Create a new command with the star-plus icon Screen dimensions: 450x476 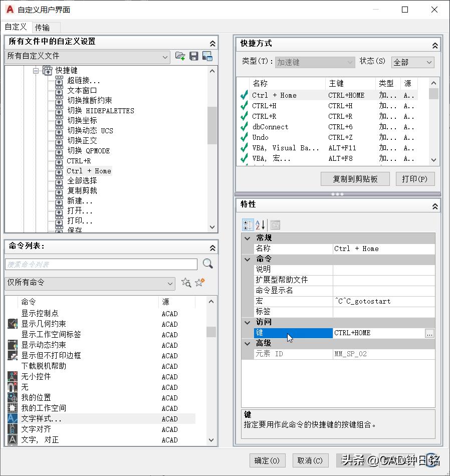point(198,283)
